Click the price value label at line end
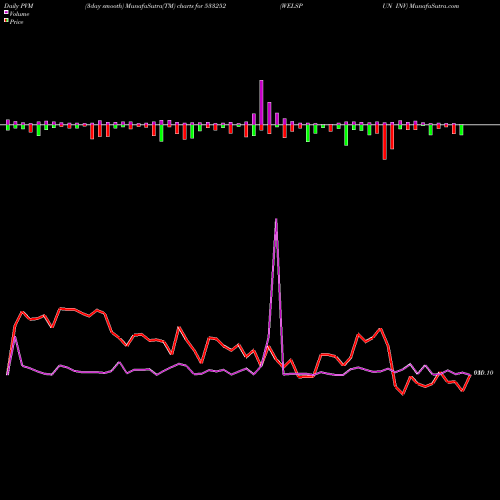The height and width of the screenshot is (500, 500). (483, 373)
